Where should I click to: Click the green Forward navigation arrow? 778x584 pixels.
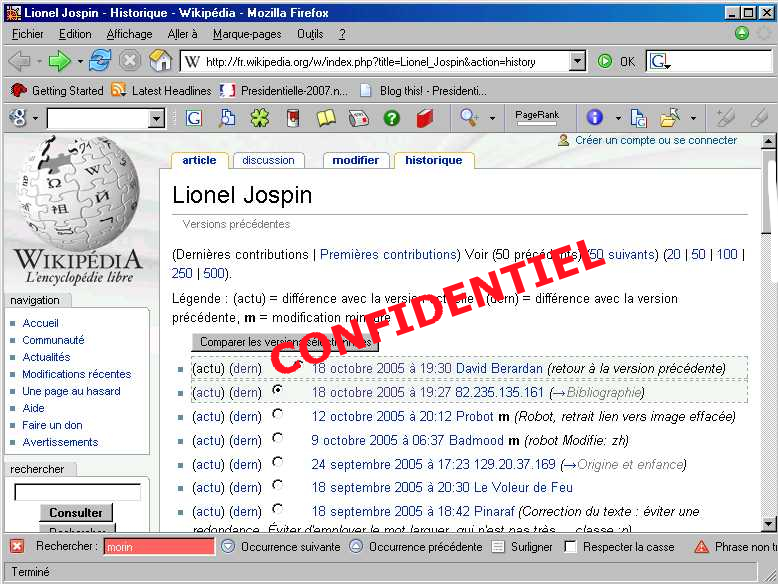60,61
